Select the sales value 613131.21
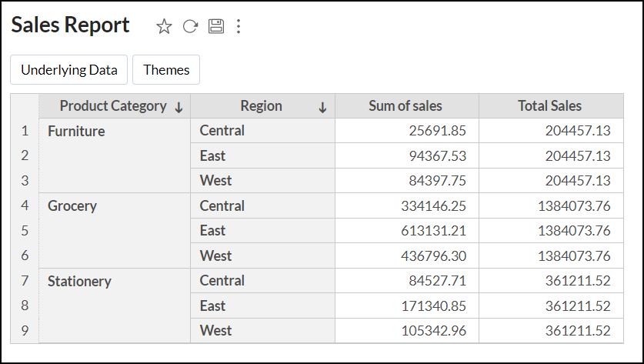The width and height of the screenshot is (644, 364). tap(433, 231)
